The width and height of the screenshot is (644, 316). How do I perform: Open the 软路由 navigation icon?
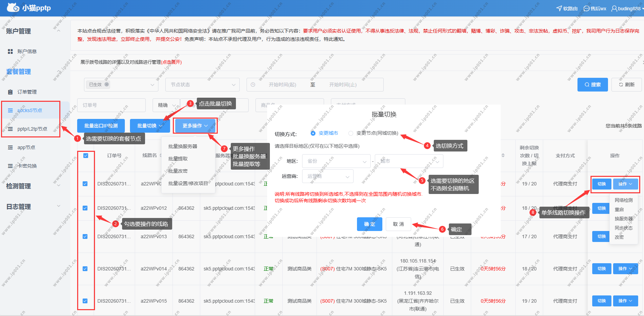(559, 9)
